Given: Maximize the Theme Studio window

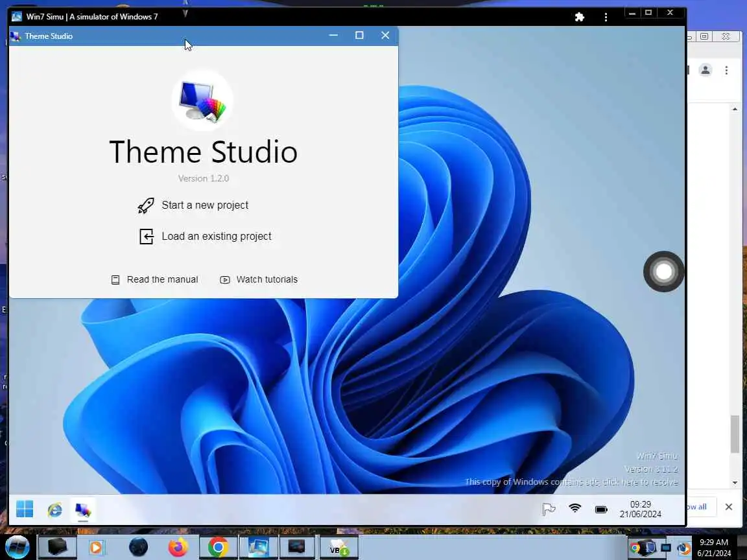Looking at the screenshot, I should tap(360, 36).
